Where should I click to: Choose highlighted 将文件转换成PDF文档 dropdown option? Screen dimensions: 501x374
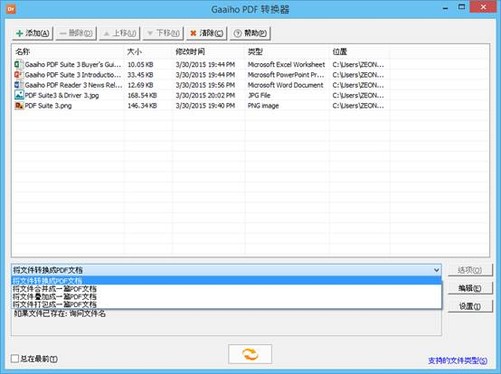tap(227, 281)
